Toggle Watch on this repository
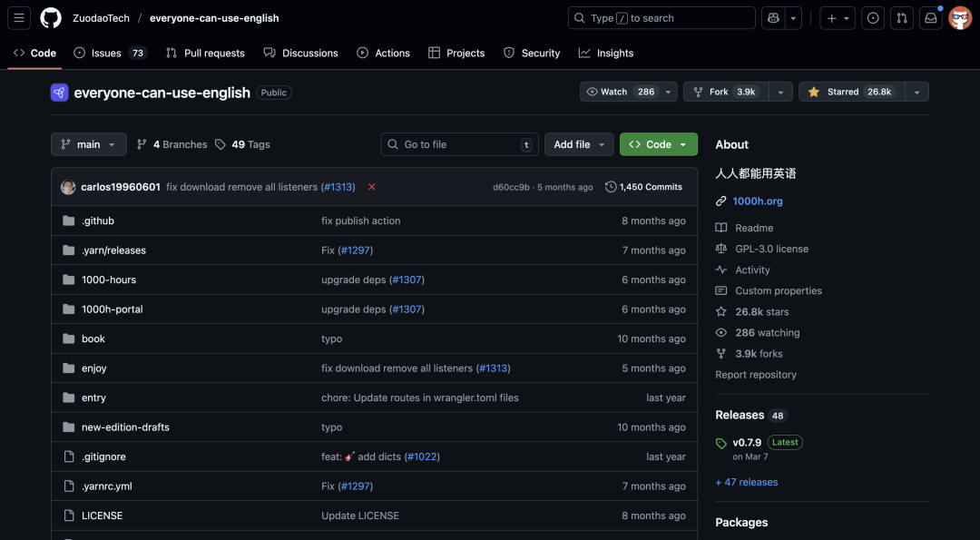 621,92
